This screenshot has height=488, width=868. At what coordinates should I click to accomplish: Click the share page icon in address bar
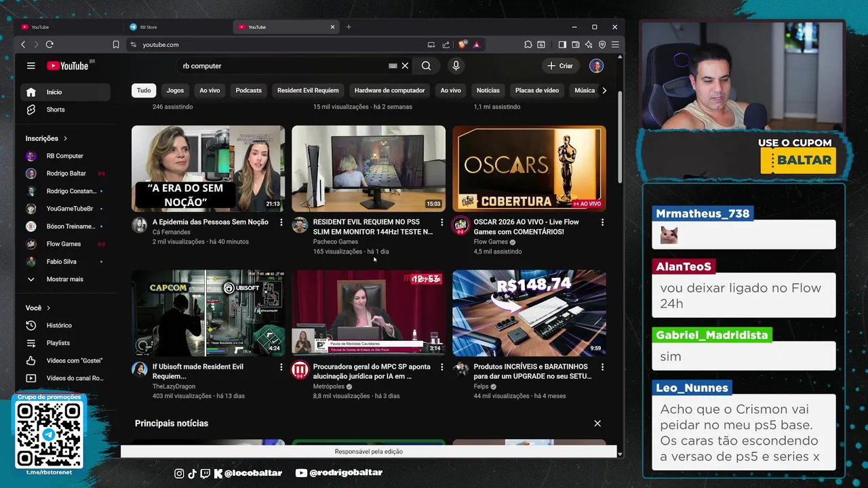[446, 45]
